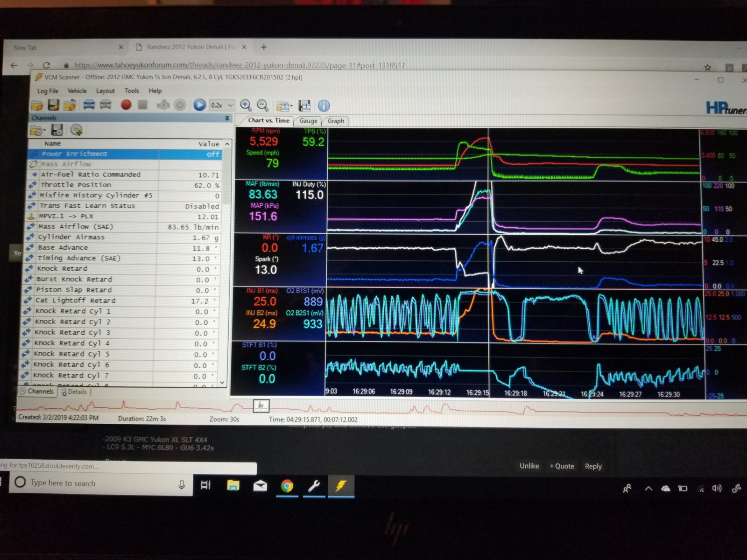Start recording with the red record button
The width and height of the screenshot is (747, 560).
pos(126,105)
